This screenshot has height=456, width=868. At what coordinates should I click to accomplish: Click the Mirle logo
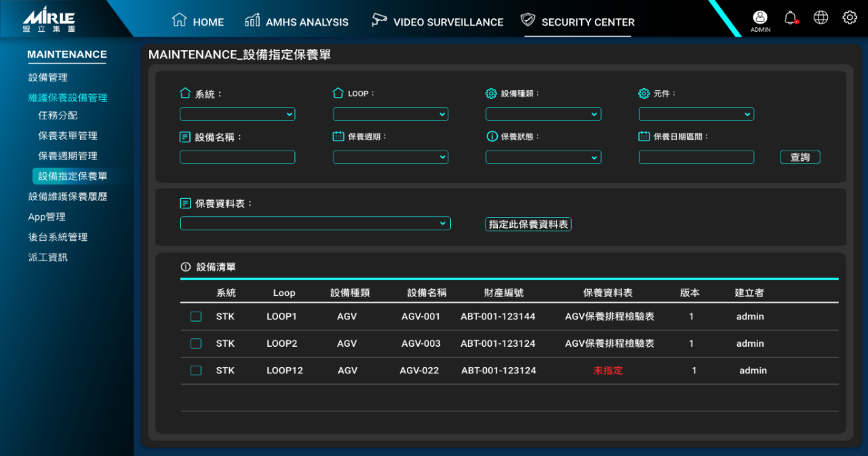[49, 20]
